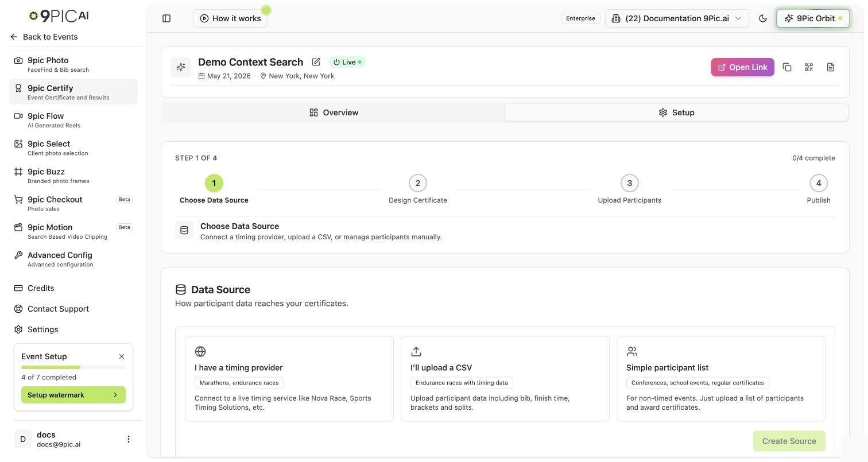The image size is (868, 462).
Task: Toggle the sidebar panel icon
Action: (x=166, y=18)
